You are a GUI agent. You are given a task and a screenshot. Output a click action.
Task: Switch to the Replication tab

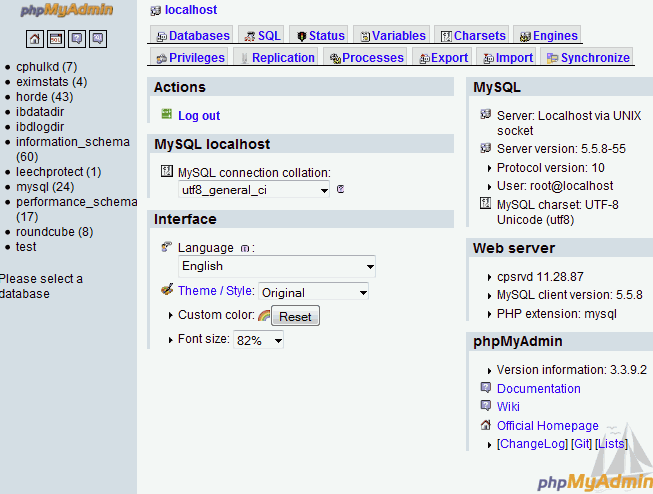(x=278, y=58)
